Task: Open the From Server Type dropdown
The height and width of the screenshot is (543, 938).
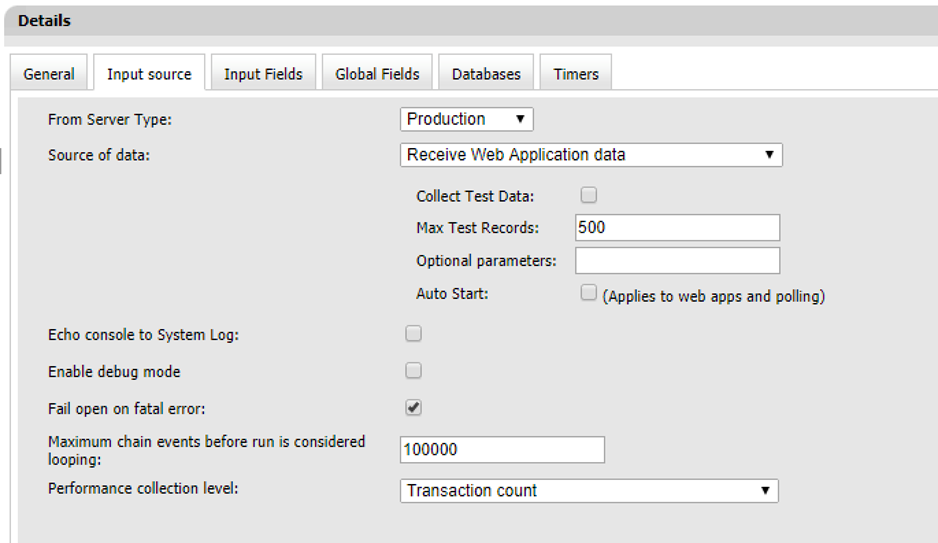Action: point(466,119)
